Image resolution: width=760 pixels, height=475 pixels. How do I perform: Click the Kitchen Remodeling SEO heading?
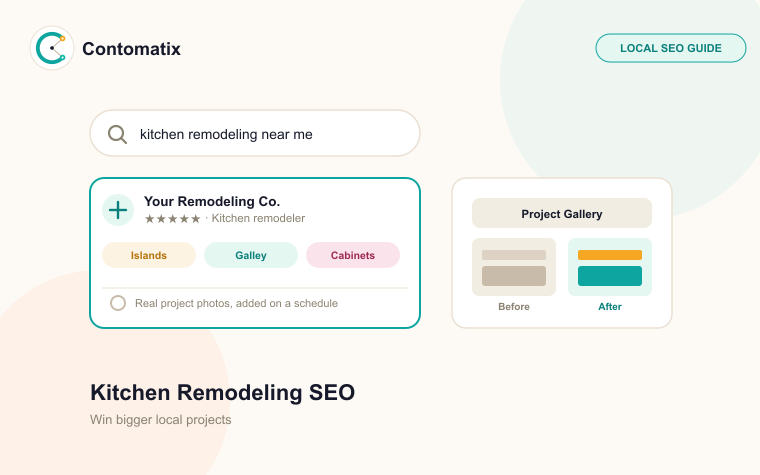pyautogui.click(x=222, y=392)
